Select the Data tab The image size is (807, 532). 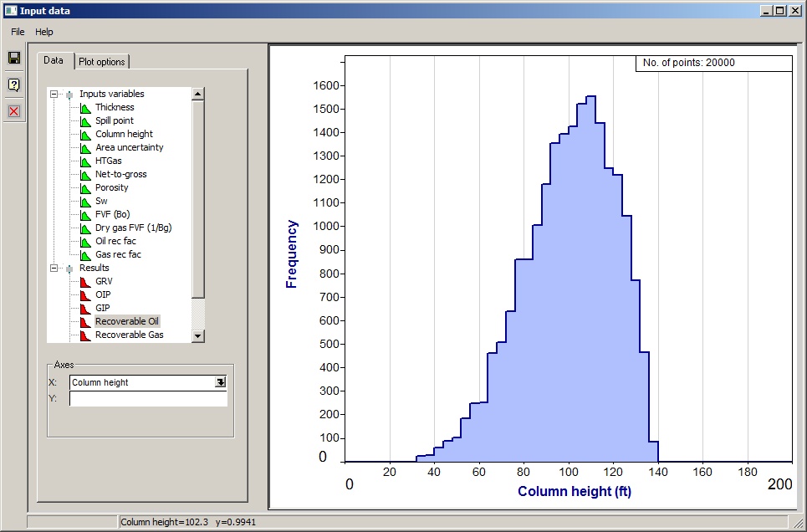54,60
